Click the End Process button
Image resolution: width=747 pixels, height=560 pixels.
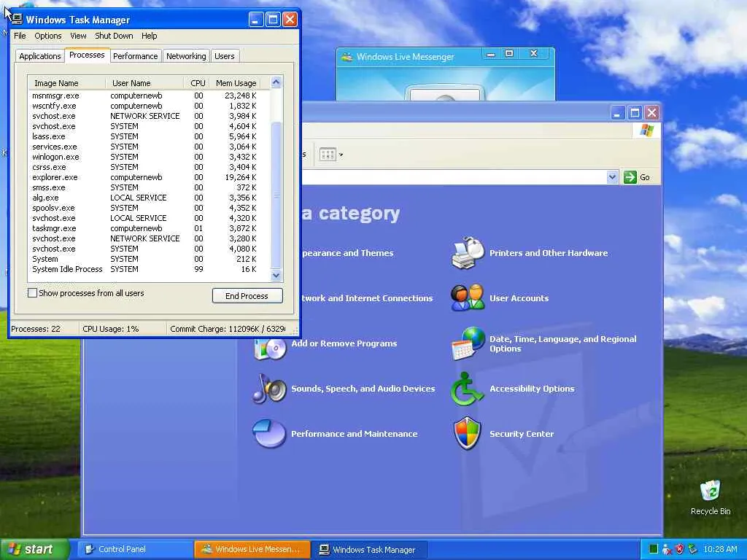[x=247, y=296]
